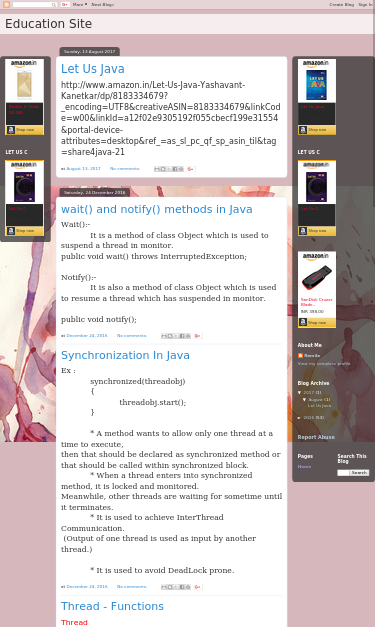Click View my complete profile link
This screenshot has width=375, height=627.
(324, 364)
